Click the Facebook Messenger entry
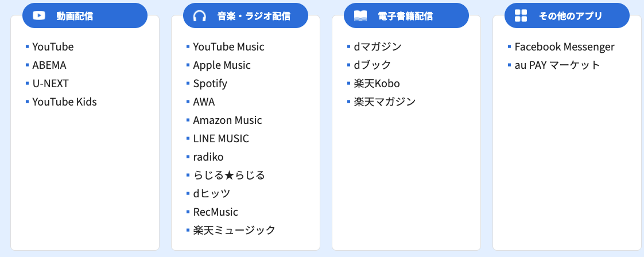Screen dimensions: 644x257 [565, 47]
